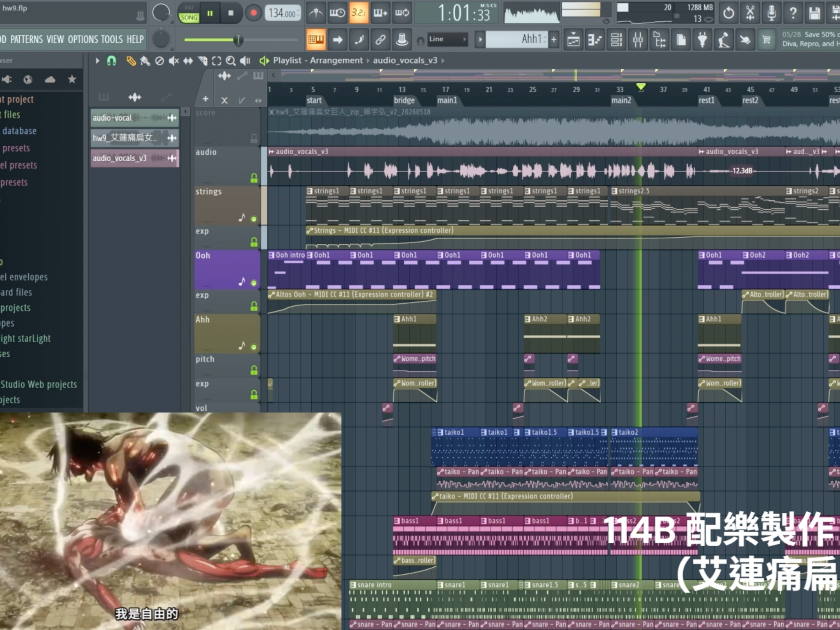This screenshot has width=840, height=630.
Task: Open the content library shopping cart icon
Action: coord(766,40)
